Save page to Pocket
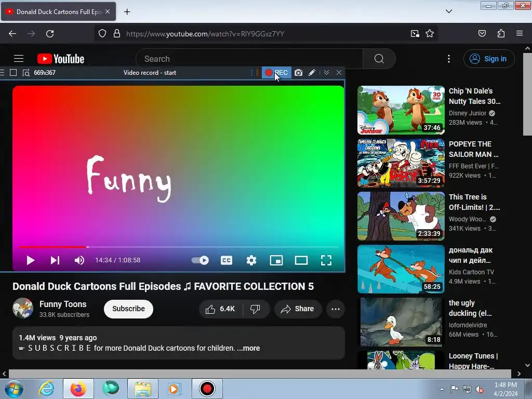 tap(482, 34)
